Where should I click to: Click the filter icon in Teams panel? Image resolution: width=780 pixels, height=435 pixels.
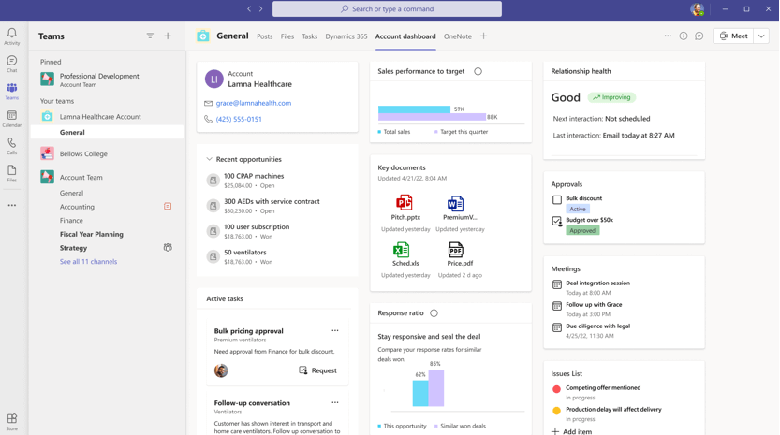(x=150, y=36)
